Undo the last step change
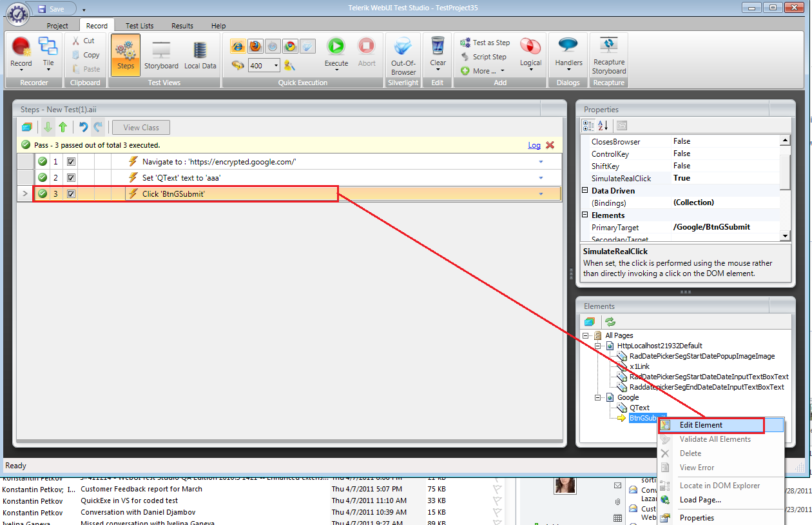The width and height of the screenshot is (812, 525). [83, 127]
